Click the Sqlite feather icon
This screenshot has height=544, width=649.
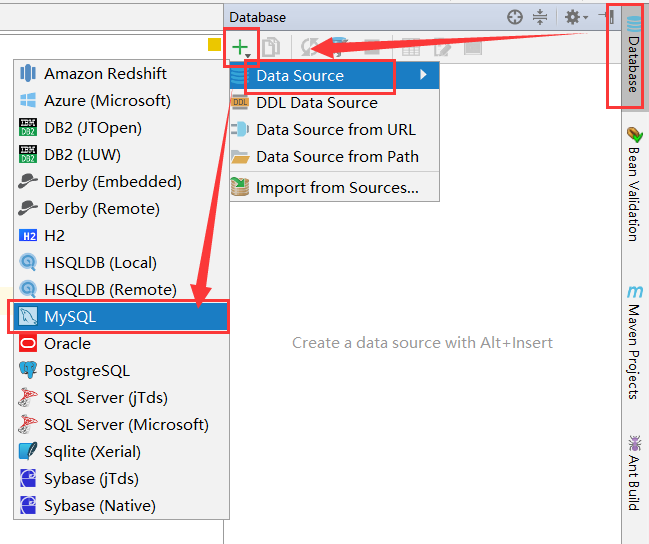coord(28,451)
